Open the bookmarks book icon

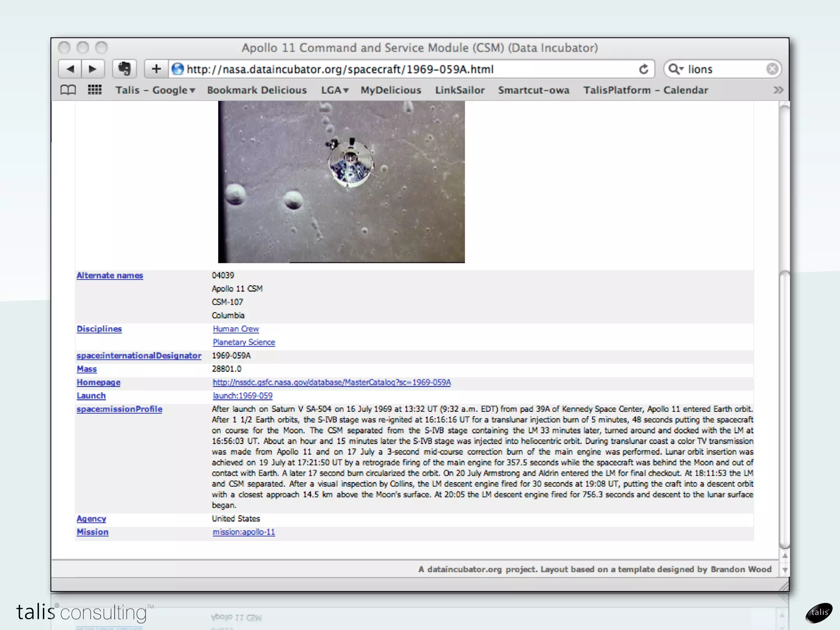68,90
